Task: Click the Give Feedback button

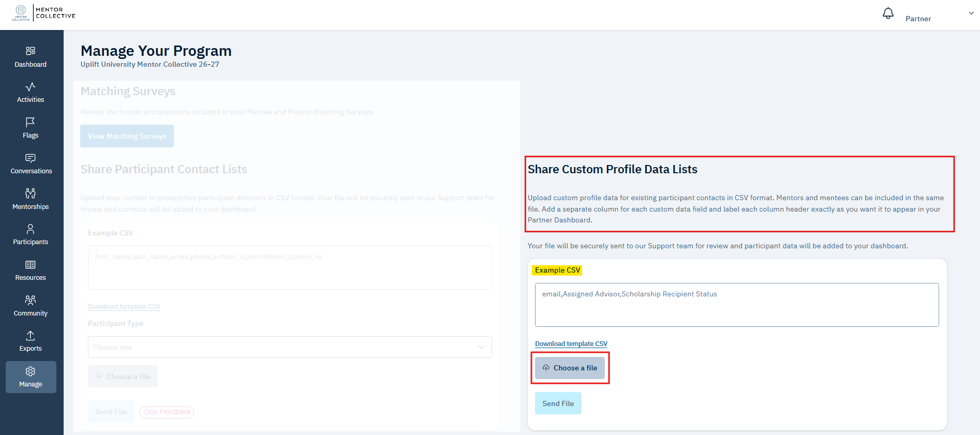Action: point(167,412)
